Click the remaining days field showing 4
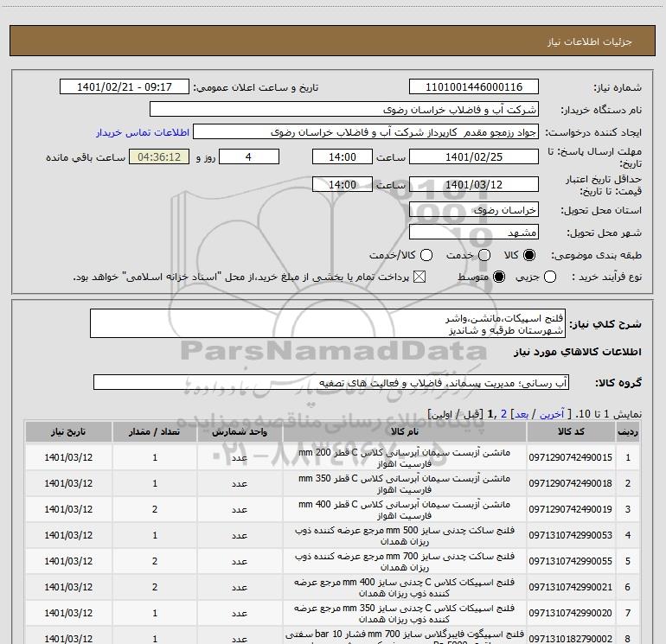The width and height of the screenshot is (666, 644). tap(248, 156)
